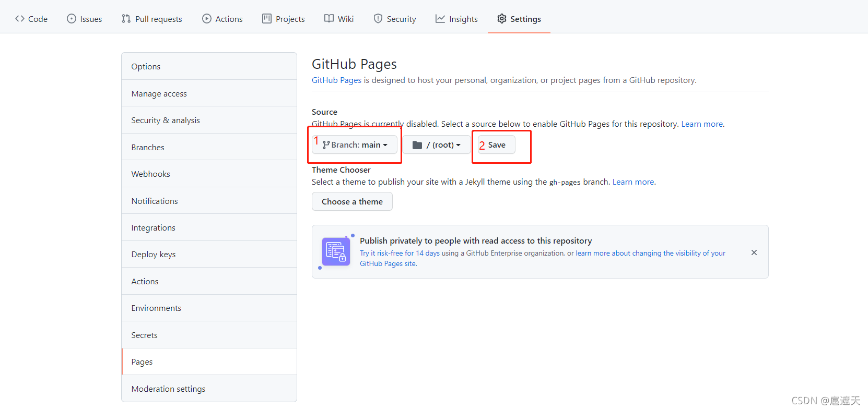868x410 pixels.
Task: Open Webhooks settings
Action: point(209,174)
